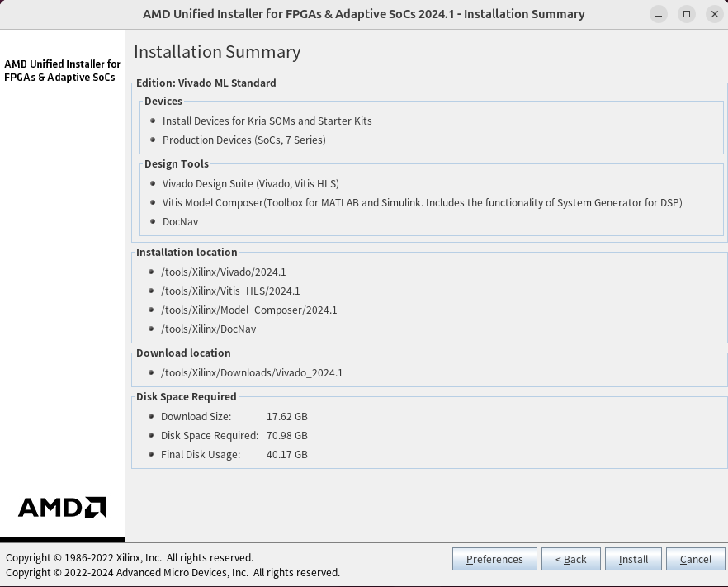728x587 pixels.
Task: Click the Installation Summary page heading
Action: click(x=217, y=52)
